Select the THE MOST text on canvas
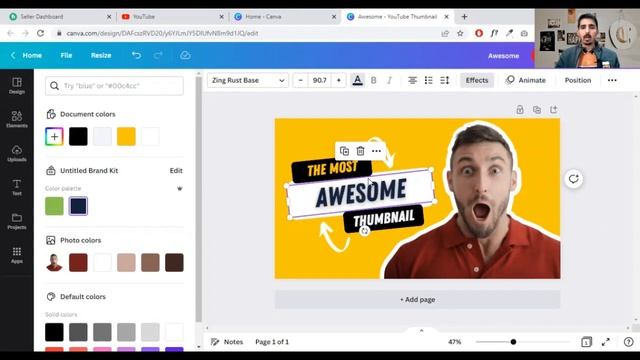640x360 pixels. click(x=332, y=169)
